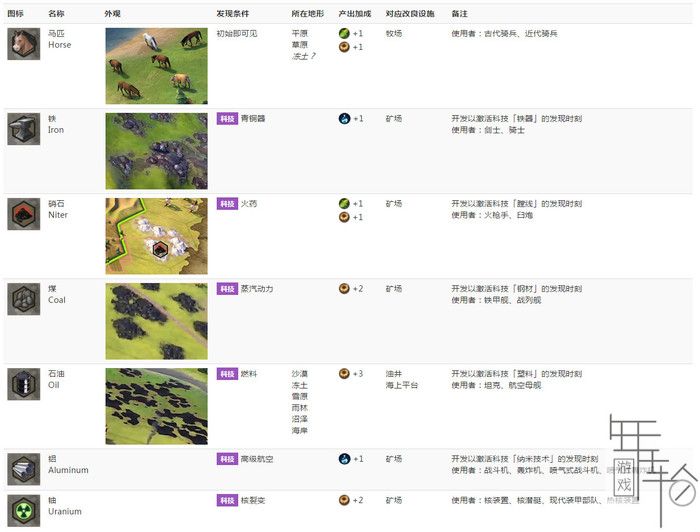Viewport: 700px width, 532px height.
Task: Click the purple 科技 badge beside 青铜器
Action: (x=227, y=119)
